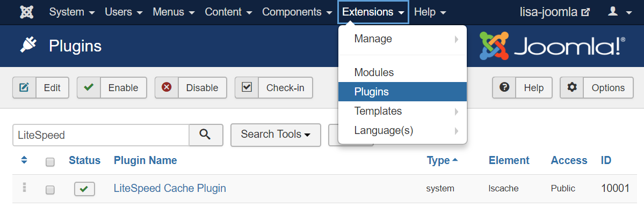The image size is (644, 208).
Task: Click the red Disable cross icon
Action: [167, 87]
